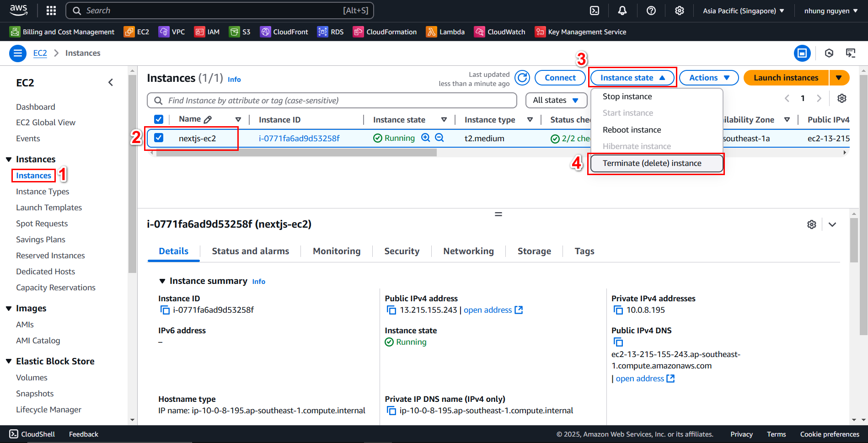Focus the top AWS Search box
Viewport: 868px width, 443px height.
click(x=220, y=11)
